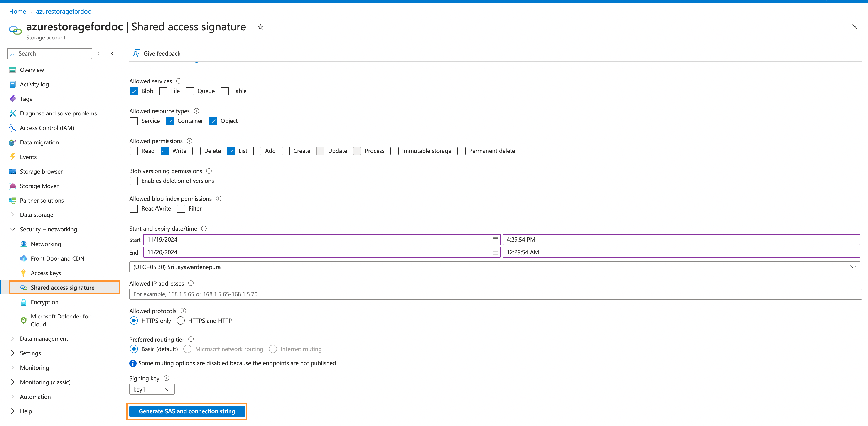
Task: Go to Home breadcrumb link
Action: pyautogui.click(x=17, y=12)
